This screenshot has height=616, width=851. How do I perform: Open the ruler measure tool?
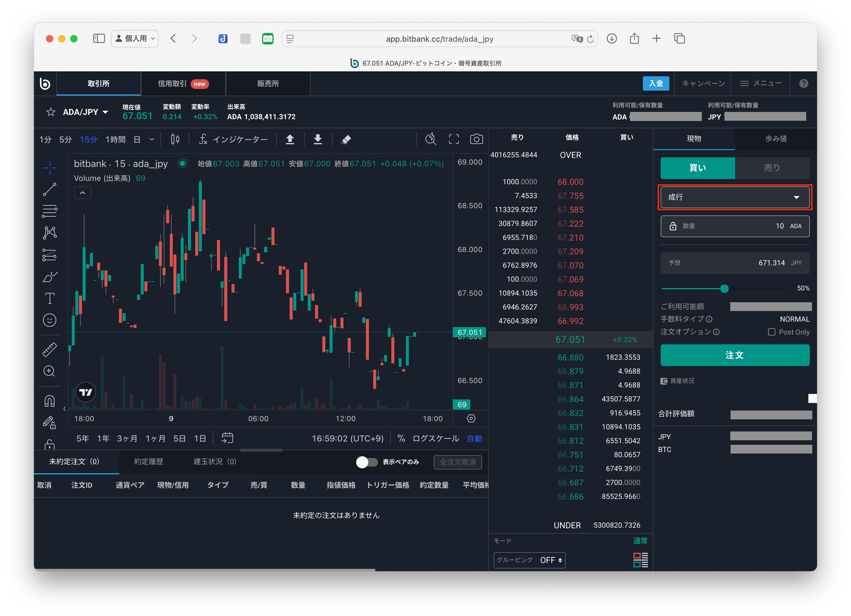coord(49,349)
